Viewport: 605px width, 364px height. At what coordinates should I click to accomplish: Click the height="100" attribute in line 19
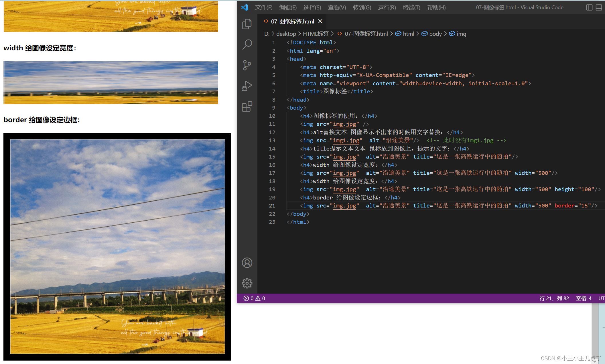point(575,189)
